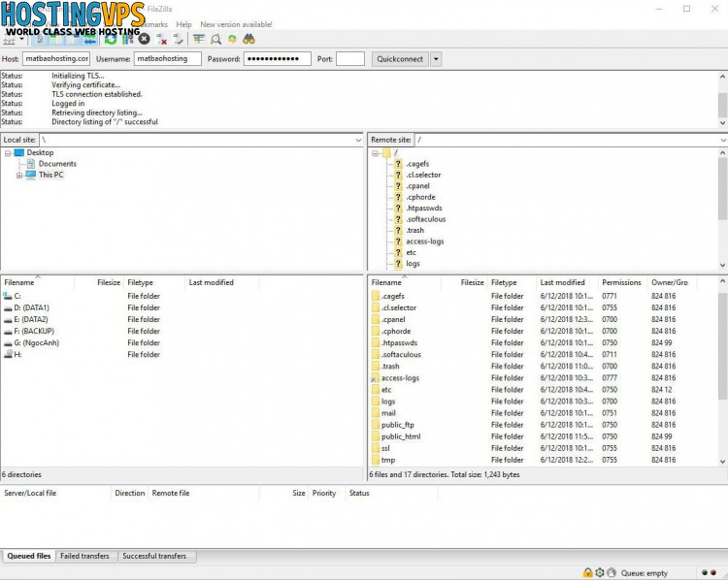728x580 pixels.
Task: Click the .cagefs folder icon in the remote file list
Action: 376,296
